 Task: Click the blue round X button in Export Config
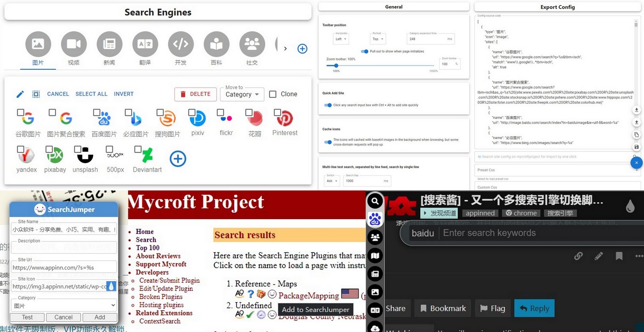pyautogui.click(x=637, y=163)
